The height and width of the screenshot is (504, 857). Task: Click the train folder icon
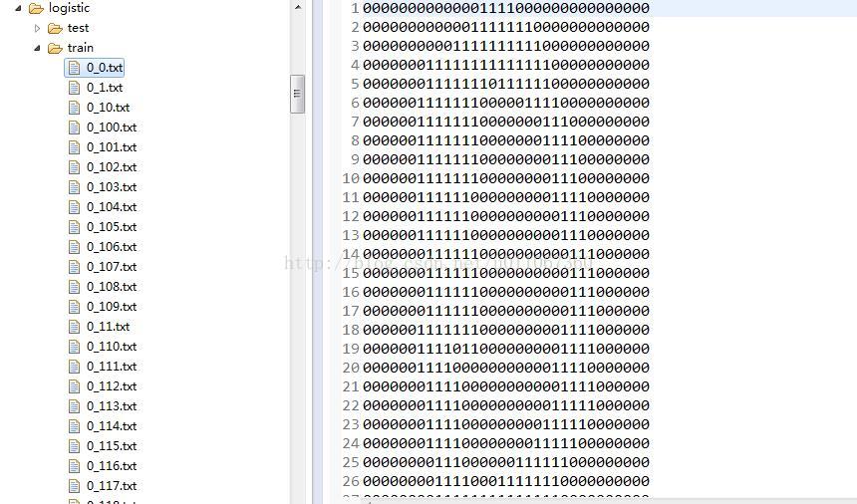55,48
